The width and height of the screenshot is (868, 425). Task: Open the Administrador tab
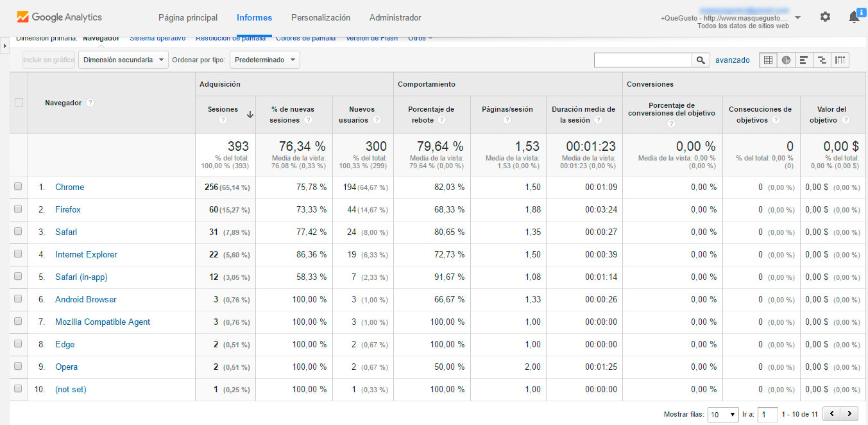pos(395,17)
